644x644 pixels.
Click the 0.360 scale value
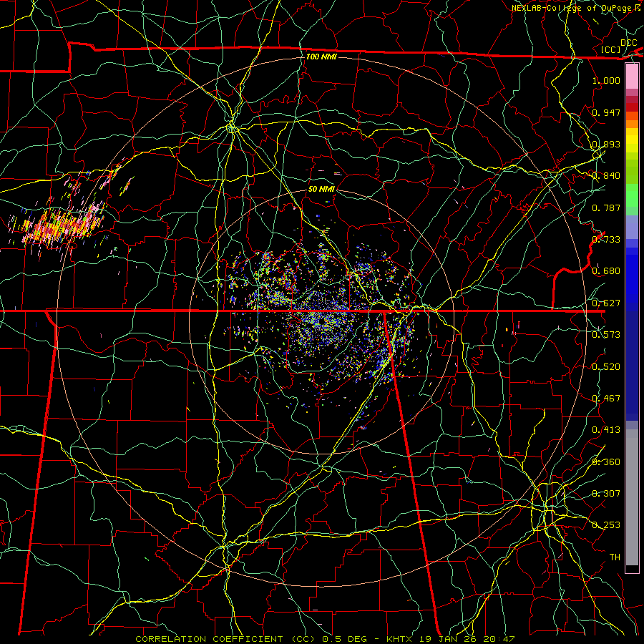click(x=606, y=462)
